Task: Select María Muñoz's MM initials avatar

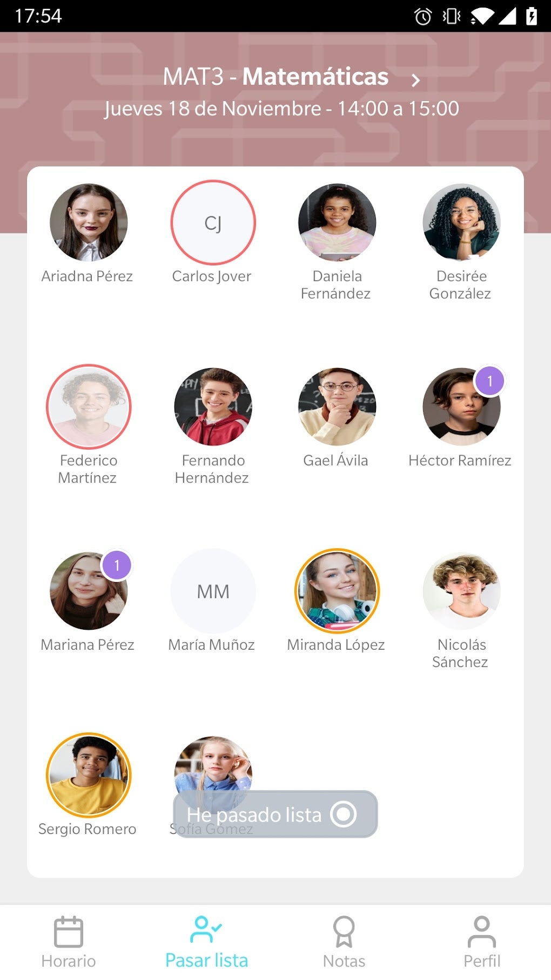Action: tap(213, 591)
